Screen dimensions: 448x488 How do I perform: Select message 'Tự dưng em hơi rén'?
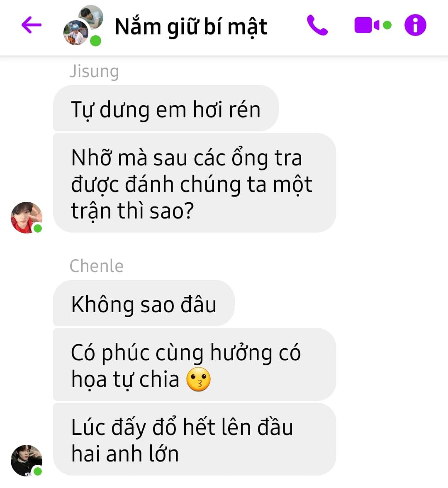(166, 108)
